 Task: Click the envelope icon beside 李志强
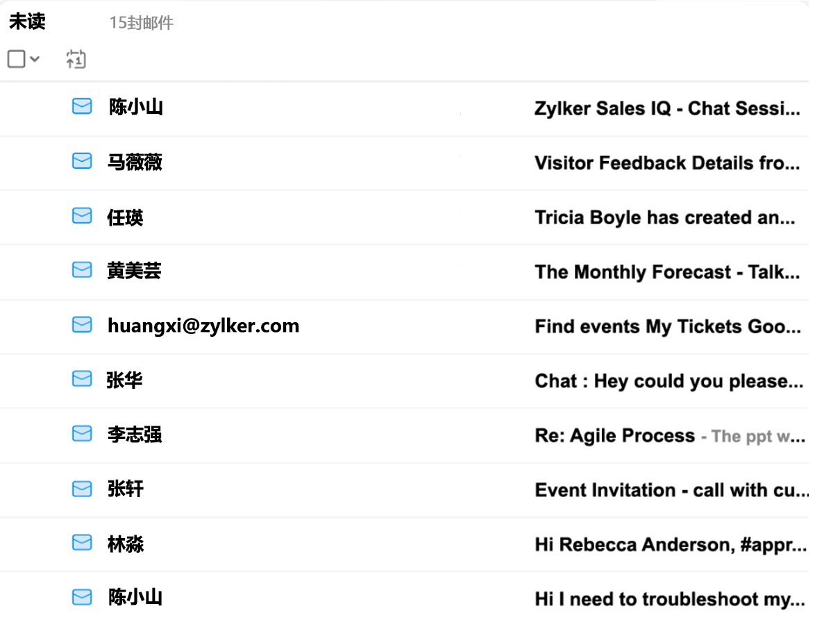tap(82, 433)
